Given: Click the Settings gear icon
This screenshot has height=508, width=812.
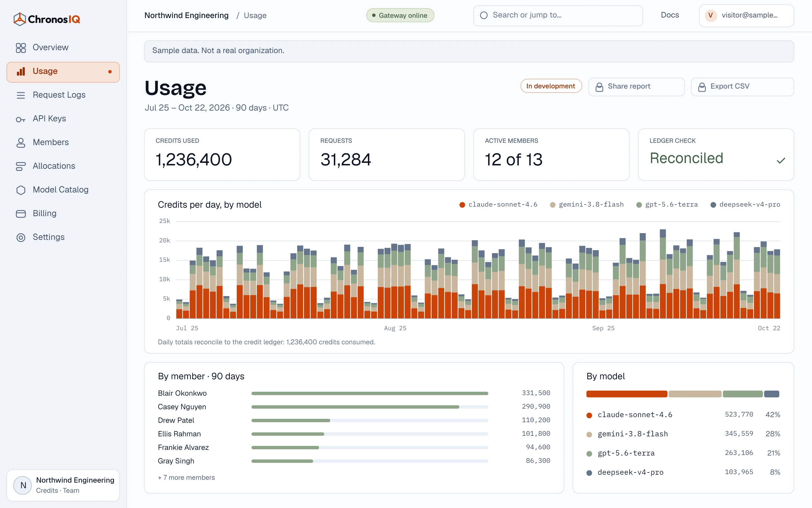Looking at the screenshot, I should click(21, 238).
